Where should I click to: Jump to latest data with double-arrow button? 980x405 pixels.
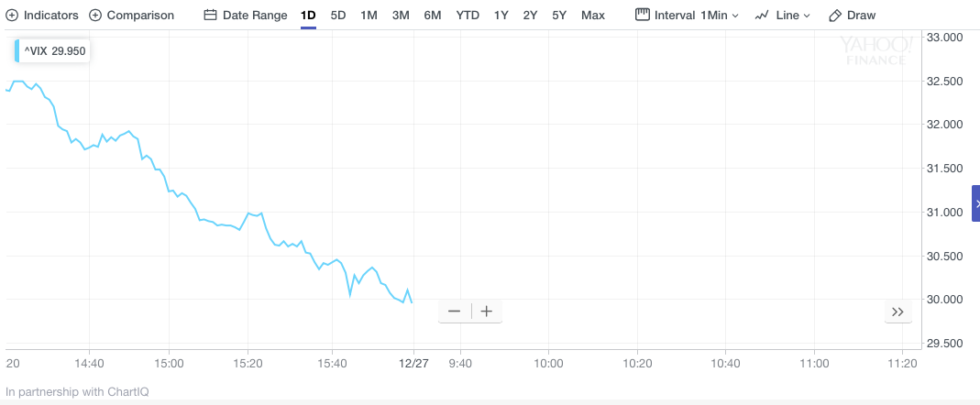897,312
